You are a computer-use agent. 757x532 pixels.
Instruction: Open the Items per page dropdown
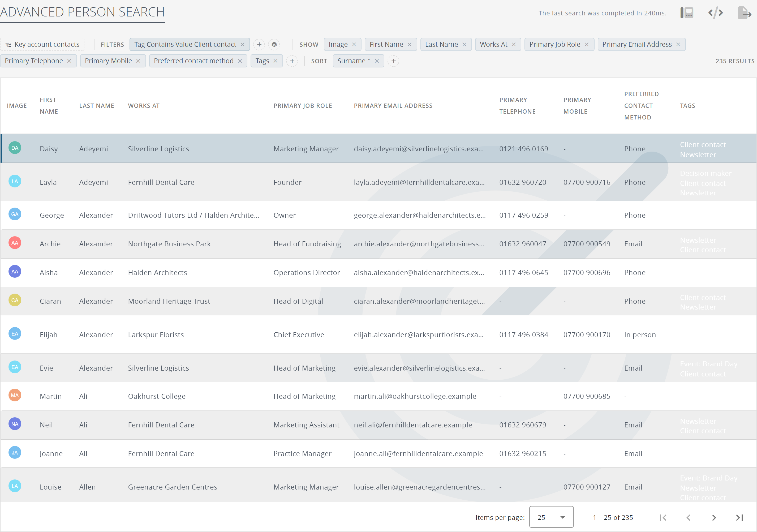click(551, 517)
